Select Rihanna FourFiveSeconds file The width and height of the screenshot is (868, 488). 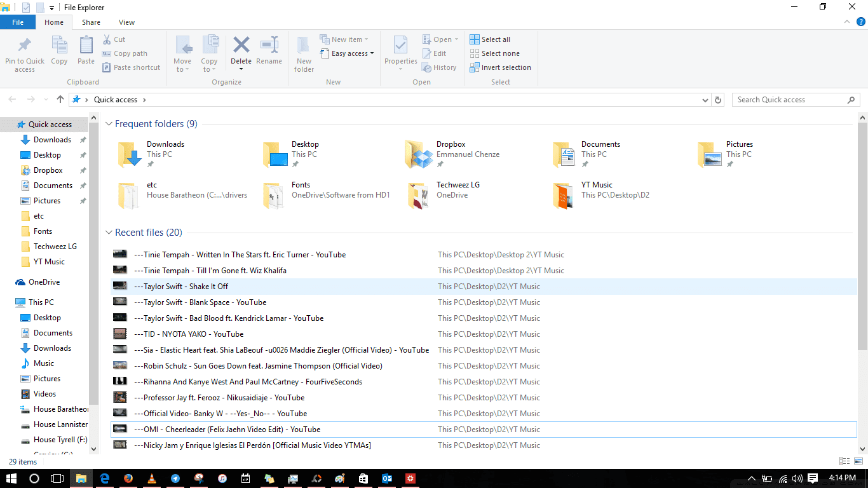click(484, 382)
